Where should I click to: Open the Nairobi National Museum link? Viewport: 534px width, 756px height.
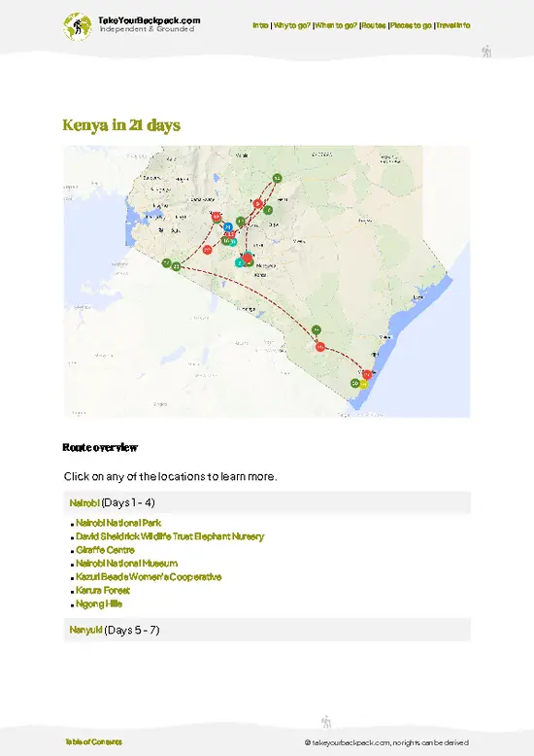click(127, 564)
